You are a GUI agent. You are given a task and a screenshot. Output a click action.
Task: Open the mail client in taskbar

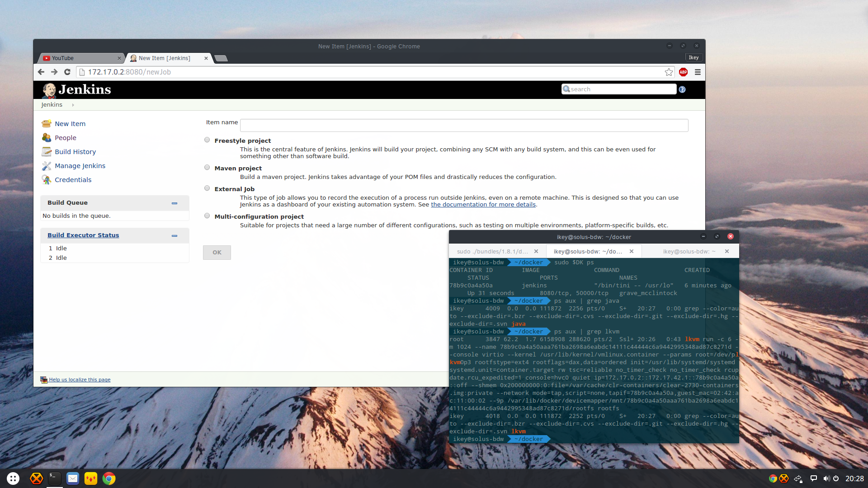pyautogui.click(x=73, y=479)
